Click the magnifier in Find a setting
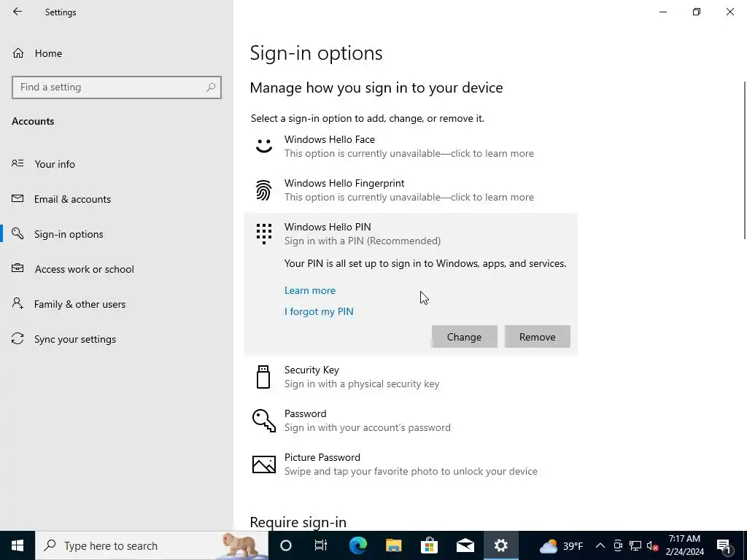747x560 pixels. point(211,87)
